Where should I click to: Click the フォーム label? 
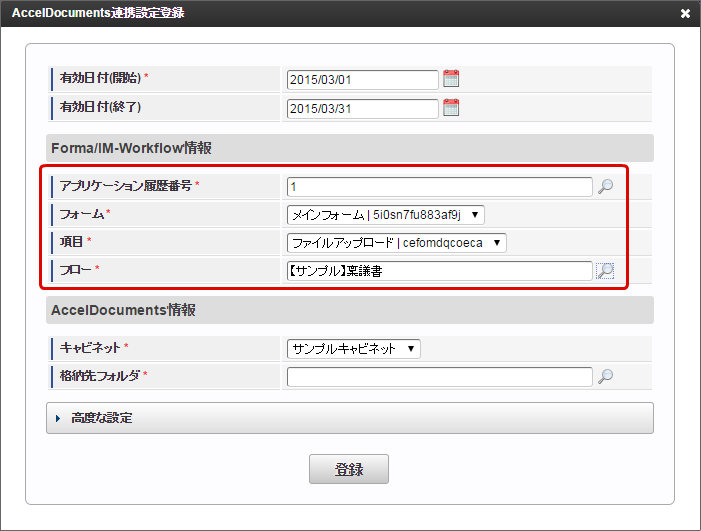tap(82, 214)
